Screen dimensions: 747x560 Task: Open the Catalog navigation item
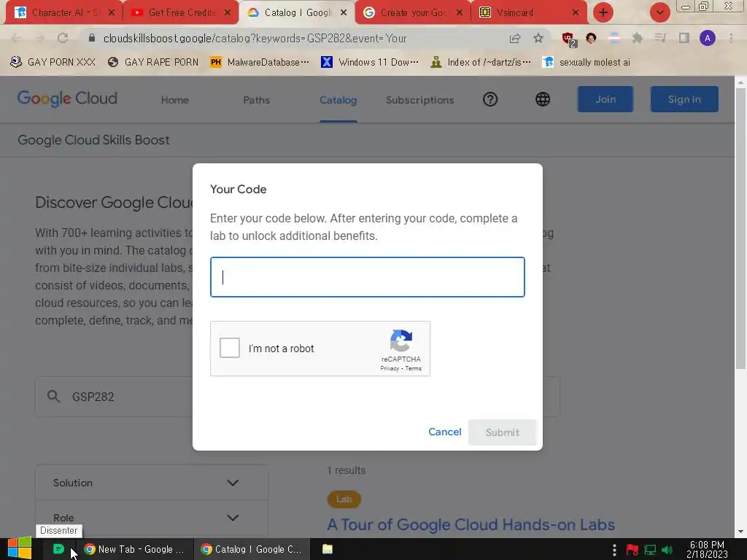pos(338,100)
